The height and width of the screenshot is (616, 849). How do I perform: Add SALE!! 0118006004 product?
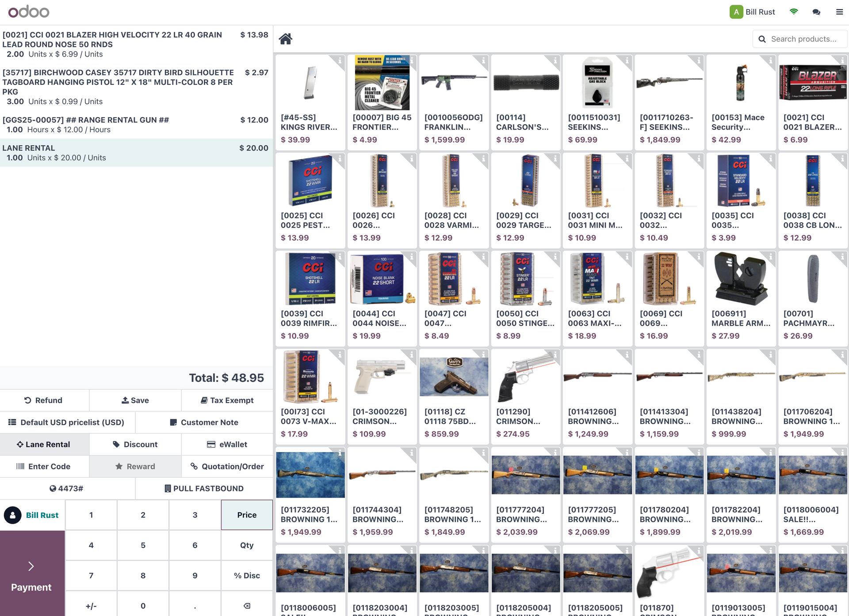pos(813,495)
